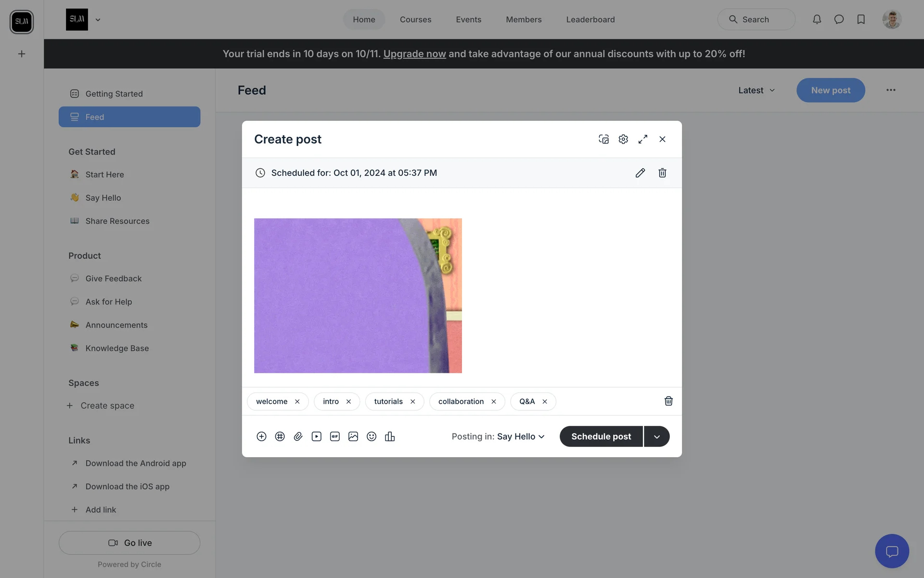The image size is (924, 578).
Task: Click the Schedule post button
Action: [x=601, y=436]
